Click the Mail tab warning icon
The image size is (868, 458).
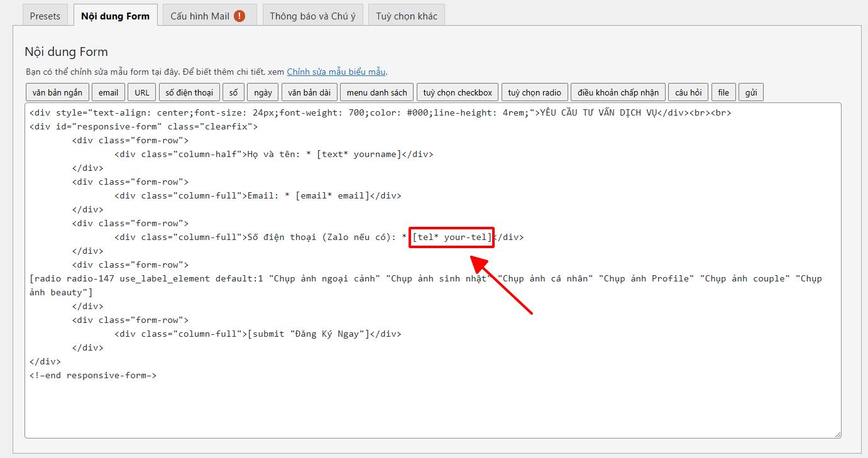239,16
